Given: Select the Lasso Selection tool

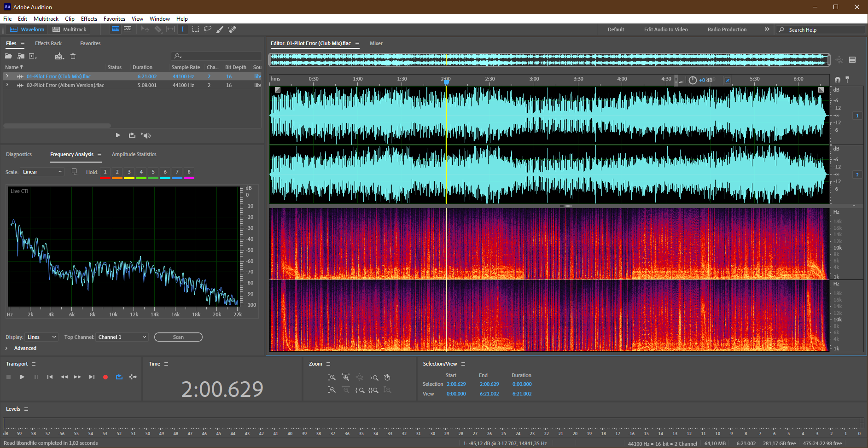Looking at the screenshot, I should (x=208, y=29).
